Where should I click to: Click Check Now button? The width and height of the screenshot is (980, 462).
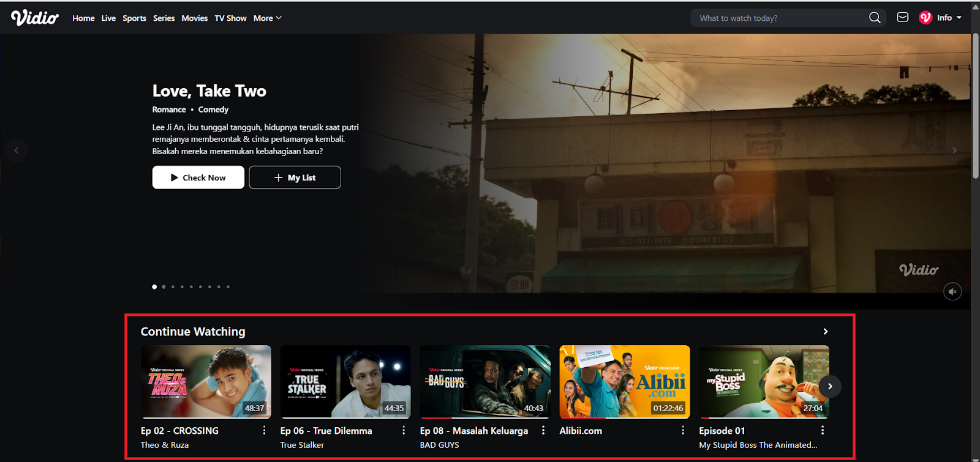click(x=198, y=177)
